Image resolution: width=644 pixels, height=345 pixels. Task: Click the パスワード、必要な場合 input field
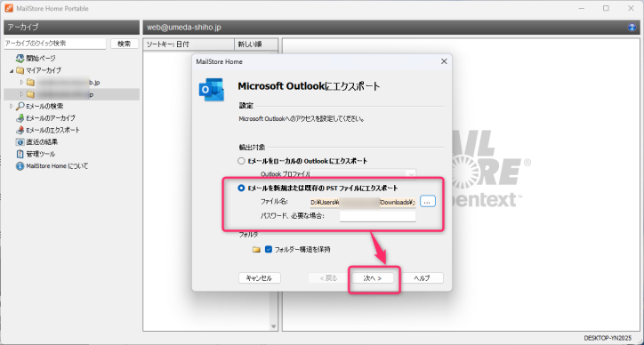377,216
